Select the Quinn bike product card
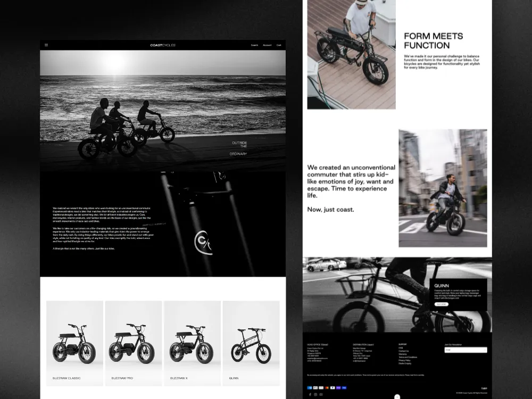 click(x=251, y=343)
